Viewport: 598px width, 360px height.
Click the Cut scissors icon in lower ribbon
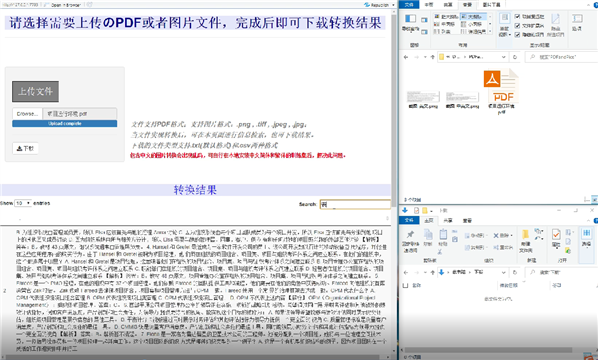point(440,252)
